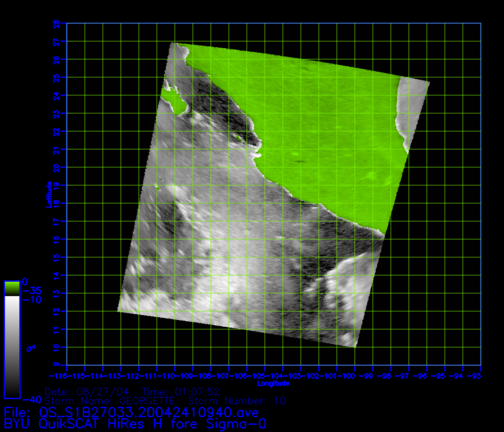Click the -10 value beside the color bar
This screenshot has width=504, height=432.
tap(31, 300)
